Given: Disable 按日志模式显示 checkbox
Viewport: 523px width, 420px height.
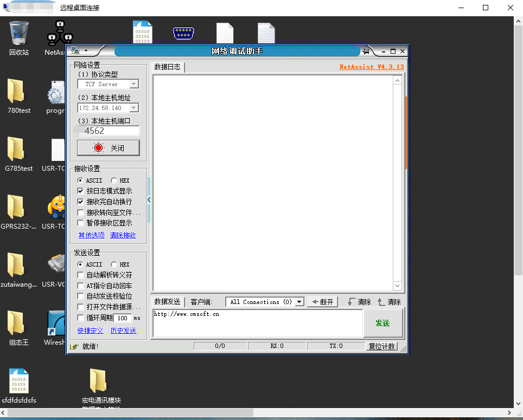Looking at the screenshot, I should [81, 191].
